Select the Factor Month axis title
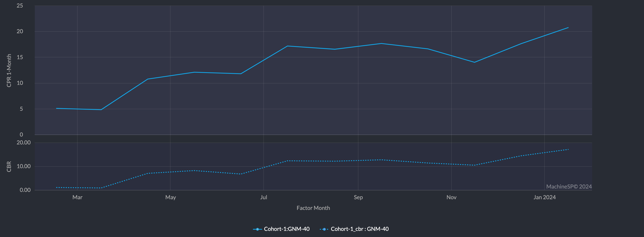Viewport: 644px width, 237px height. (313, 208)
